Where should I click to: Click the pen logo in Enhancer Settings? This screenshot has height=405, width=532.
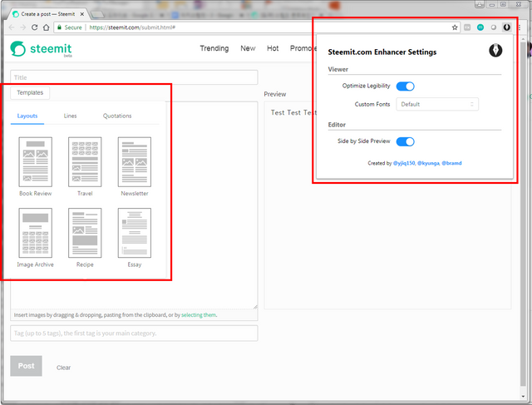pyautogui.click(x=495, y=51)
